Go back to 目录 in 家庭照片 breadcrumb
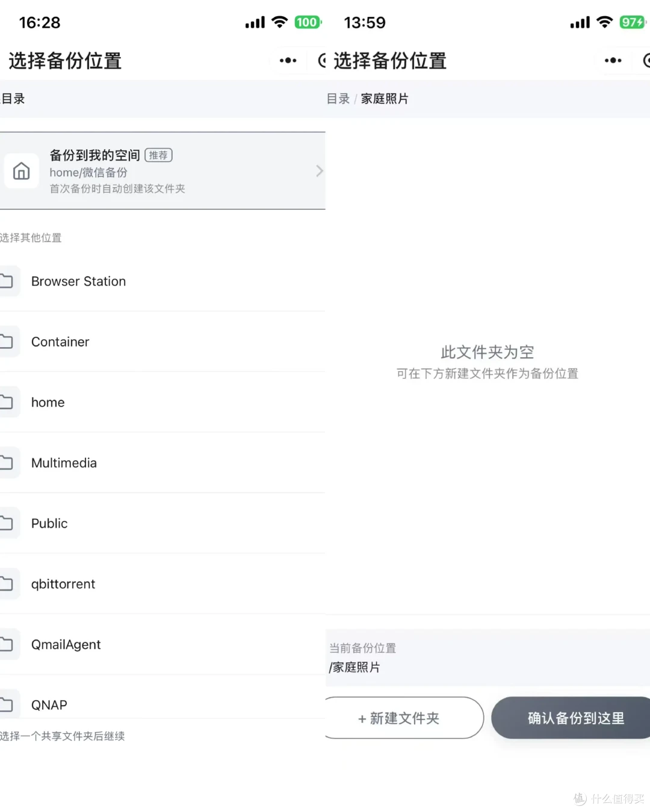This screenshot has height=812, width=650. [x=338, y=99]
